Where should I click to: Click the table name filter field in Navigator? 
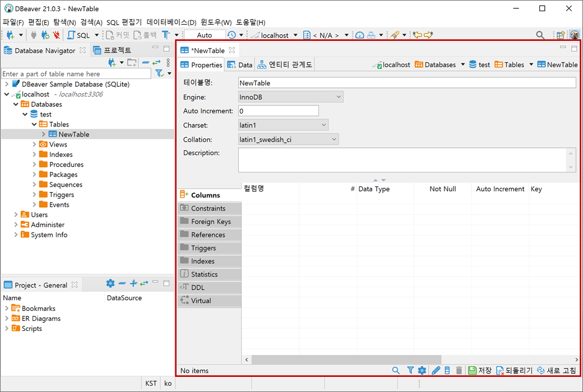pyautogui.click(x=76, y=73)
